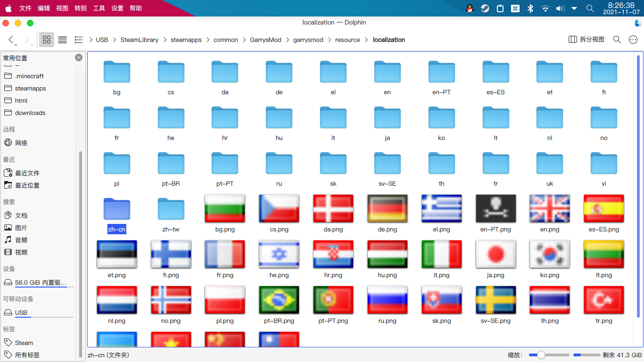The width and height of the screenshot is (644, 362).
Task: Open search using the magnifier toolbar icon
Action: [x=617, y=40]
